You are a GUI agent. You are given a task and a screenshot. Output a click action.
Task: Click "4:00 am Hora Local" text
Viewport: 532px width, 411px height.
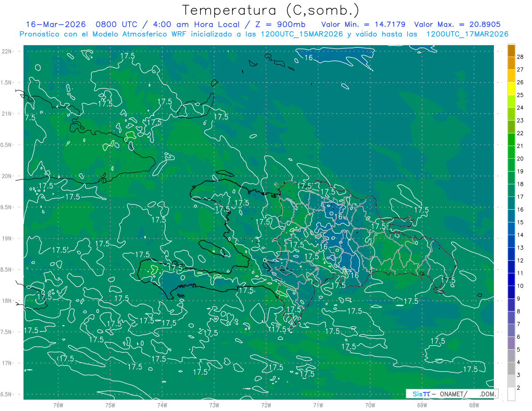[x=196, y=24]
